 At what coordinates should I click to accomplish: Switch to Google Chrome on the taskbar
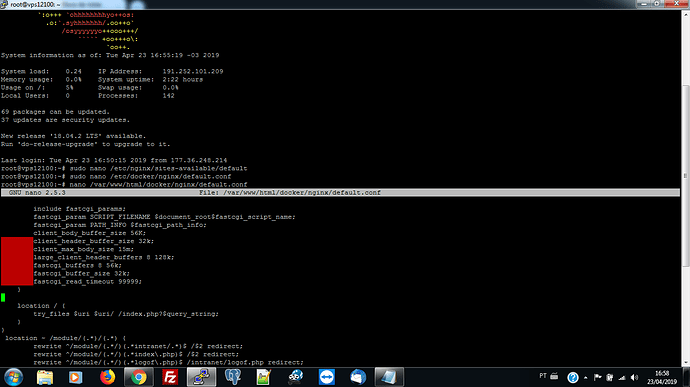tap(139, 377)
